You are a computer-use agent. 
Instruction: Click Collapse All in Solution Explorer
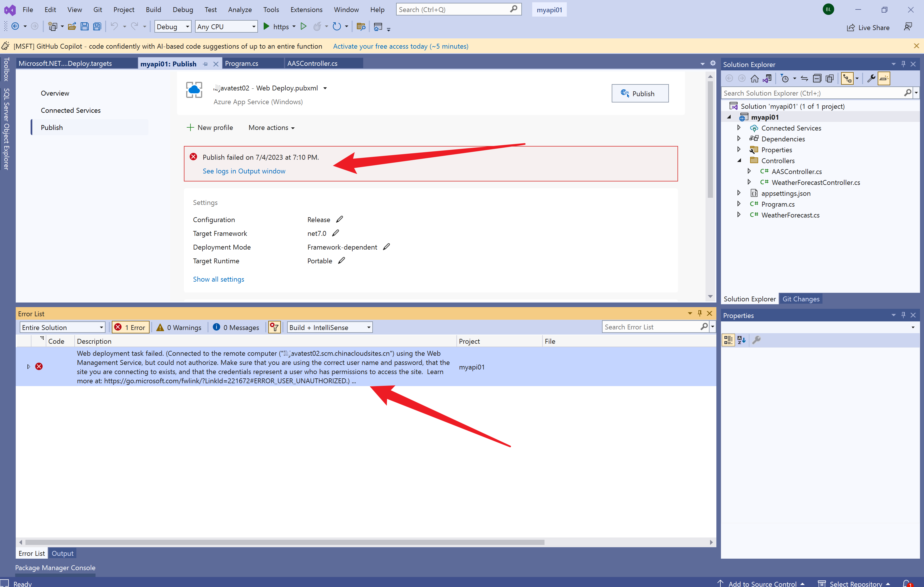[x=817, y=79]
